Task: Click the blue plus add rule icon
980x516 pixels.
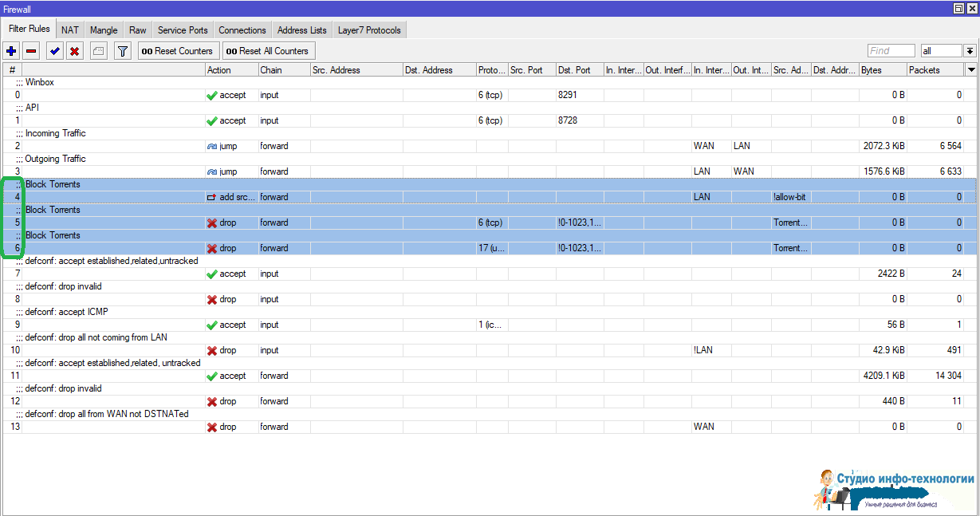Action: pyautogui.click(x=11, y=51)
